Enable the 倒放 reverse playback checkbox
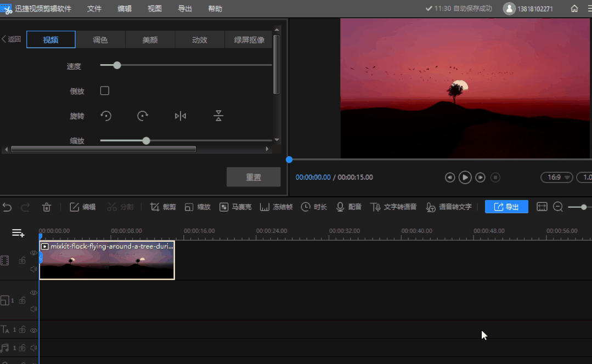592x364 pixels. pos(105,91)
